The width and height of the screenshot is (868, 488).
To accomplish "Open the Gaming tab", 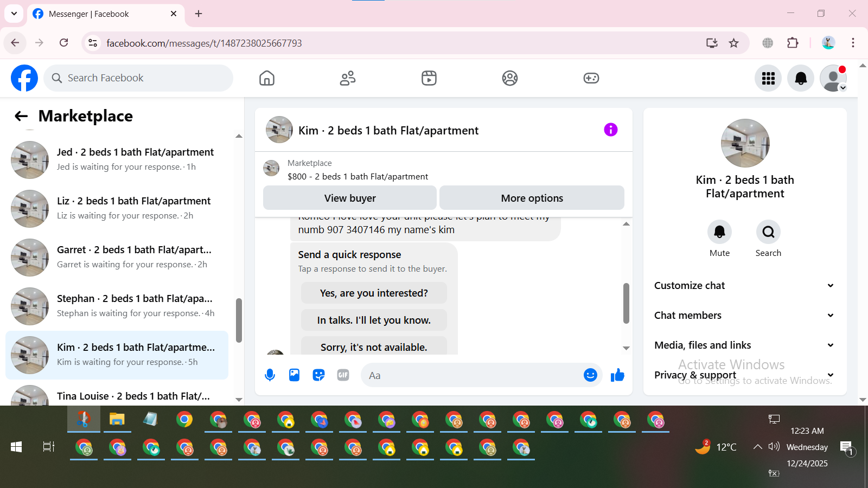I will pos(591,78).
